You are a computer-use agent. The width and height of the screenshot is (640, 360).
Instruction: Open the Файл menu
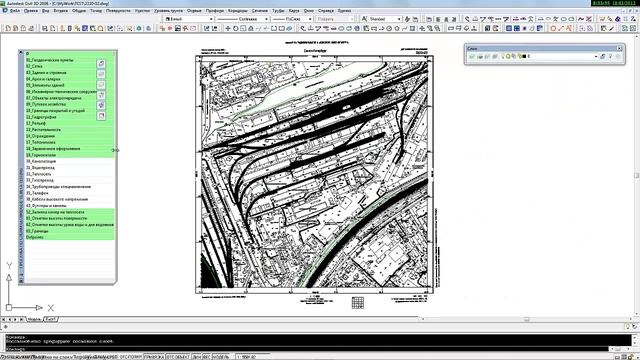[15, 11]
